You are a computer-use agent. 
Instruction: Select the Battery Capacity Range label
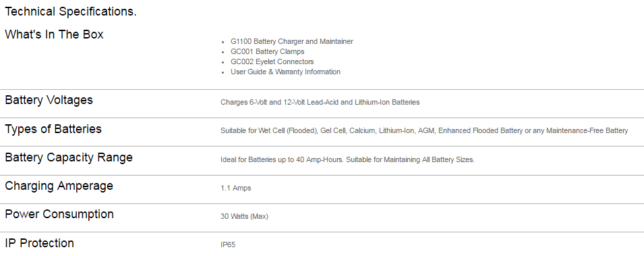(x=69, y=157)
